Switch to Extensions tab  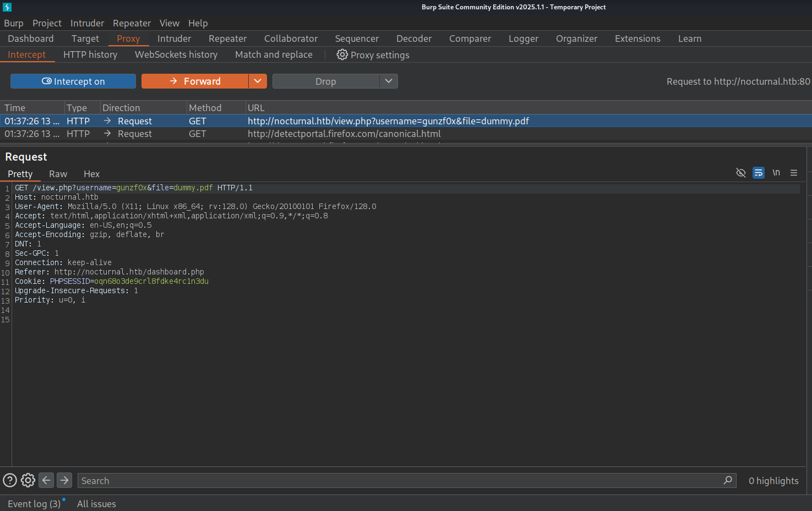click(x=637, y=39)
